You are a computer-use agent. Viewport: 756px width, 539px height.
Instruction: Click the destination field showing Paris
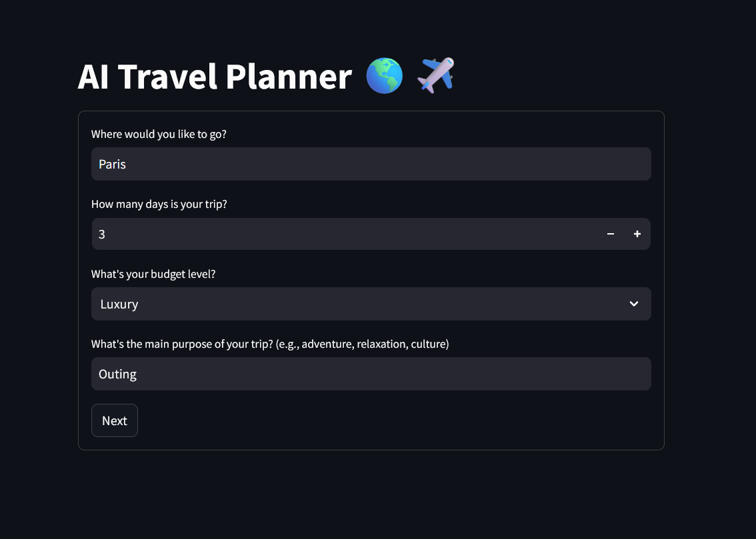(x=371, y=164)
